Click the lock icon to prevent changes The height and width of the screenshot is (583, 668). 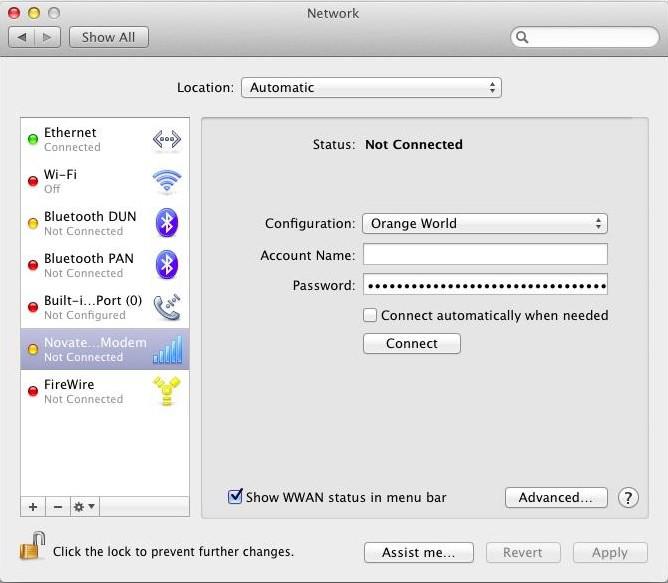[x=32, y=549]
